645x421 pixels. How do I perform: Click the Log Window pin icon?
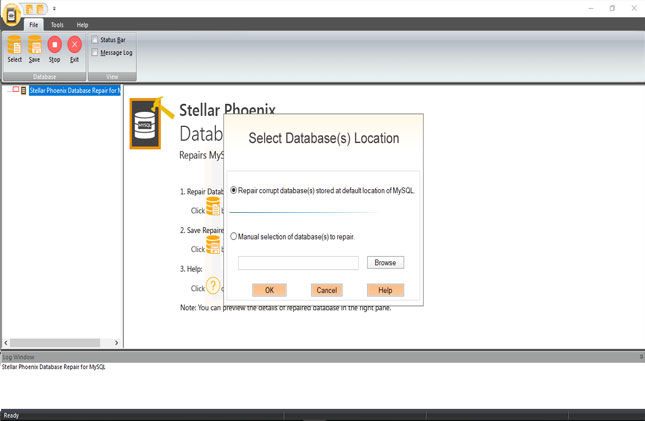pyautogui.click(x=641, y=357)
